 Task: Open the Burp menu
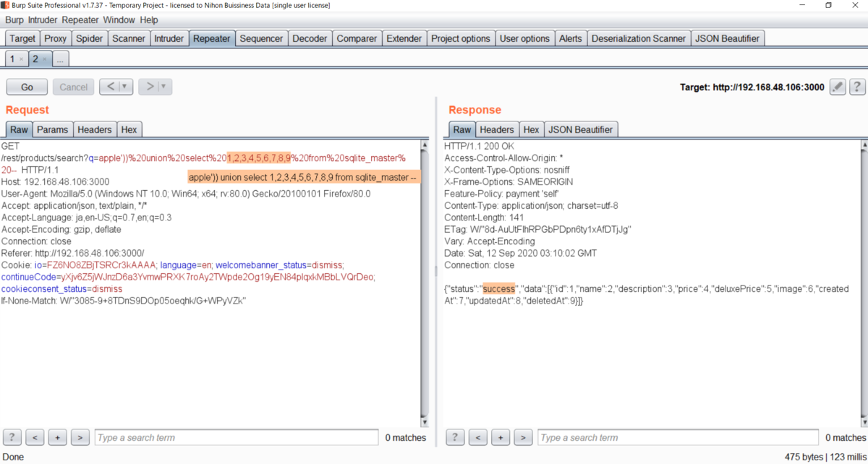[13, 20]
